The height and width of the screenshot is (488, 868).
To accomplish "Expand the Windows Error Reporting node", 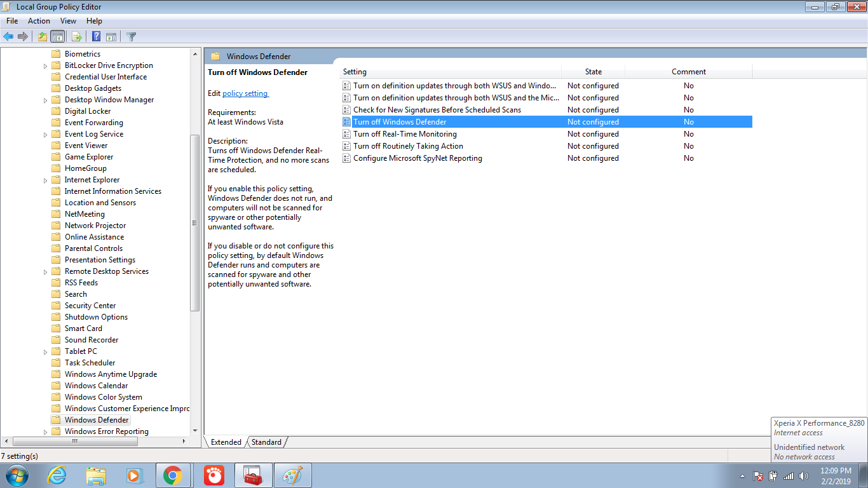I will 46,432.
